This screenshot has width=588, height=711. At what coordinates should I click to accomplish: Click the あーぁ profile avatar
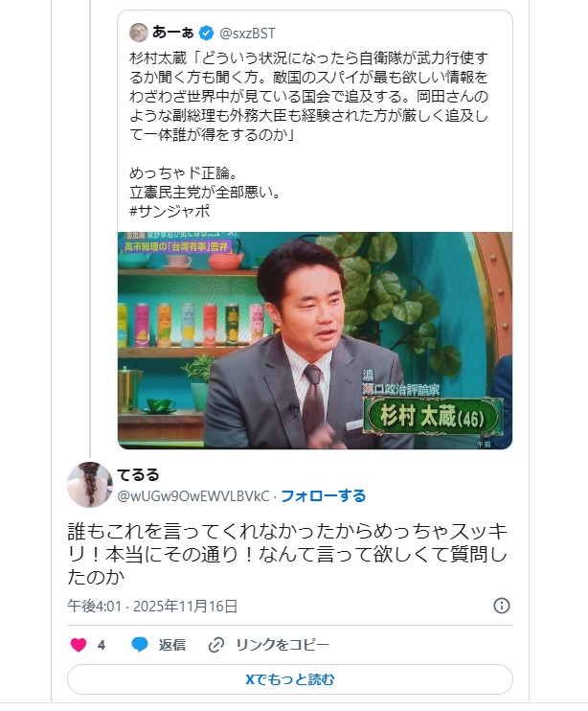click(x=139, y=33)
